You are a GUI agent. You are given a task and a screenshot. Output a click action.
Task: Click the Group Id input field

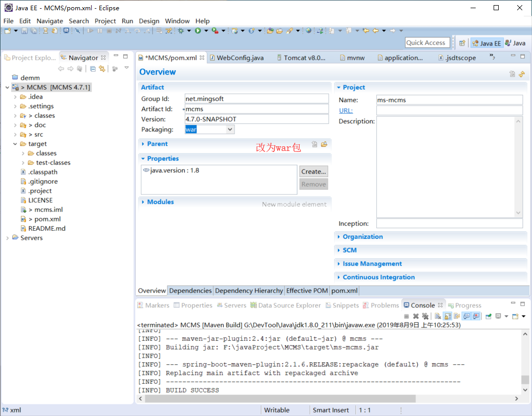[257, 99]
